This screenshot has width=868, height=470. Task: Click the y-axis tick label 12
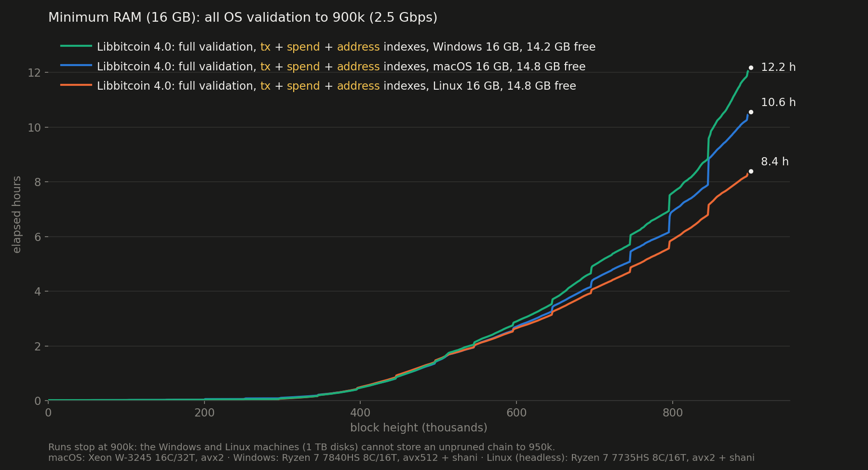point(34,73)
